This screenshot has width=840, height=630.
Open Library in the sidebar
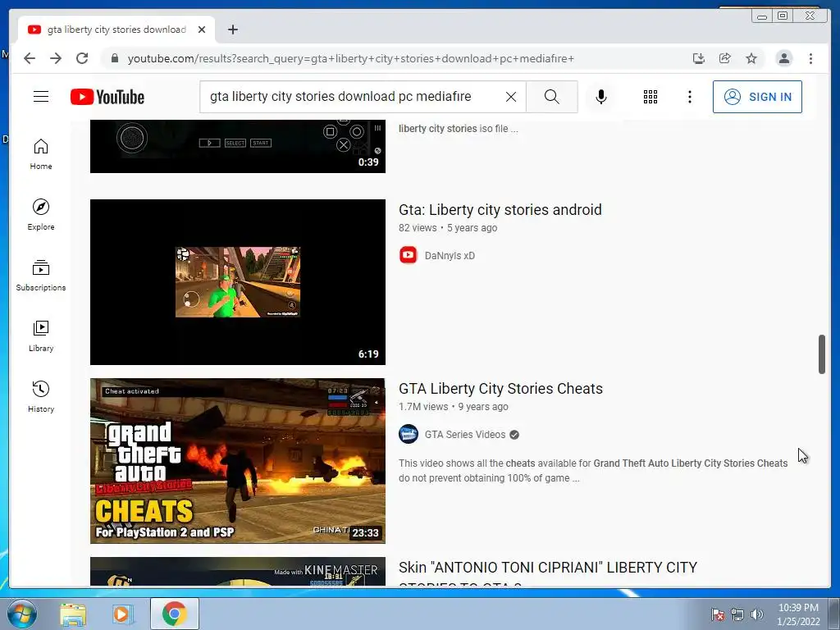click(41, 336)
